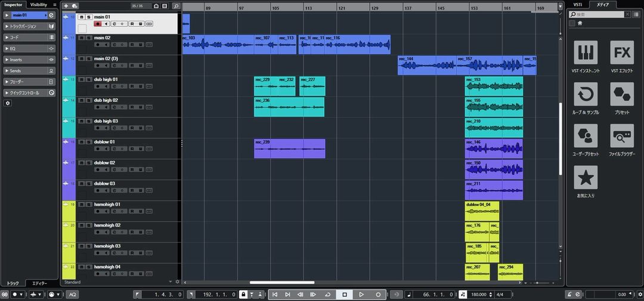Tick the media rack checkbox beside home
Screen dimensions: 644x301
tap(572, 23)
